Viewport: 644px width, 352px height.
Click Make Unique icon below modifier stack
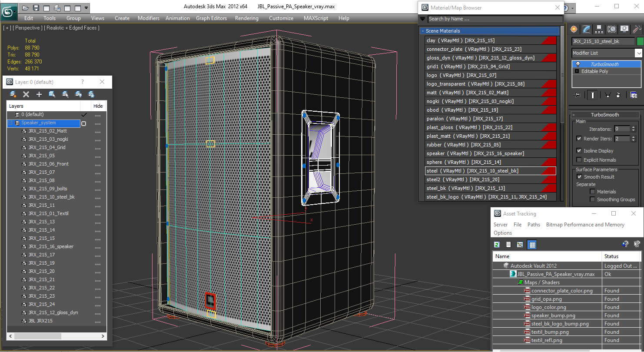[x=607, y=95]
